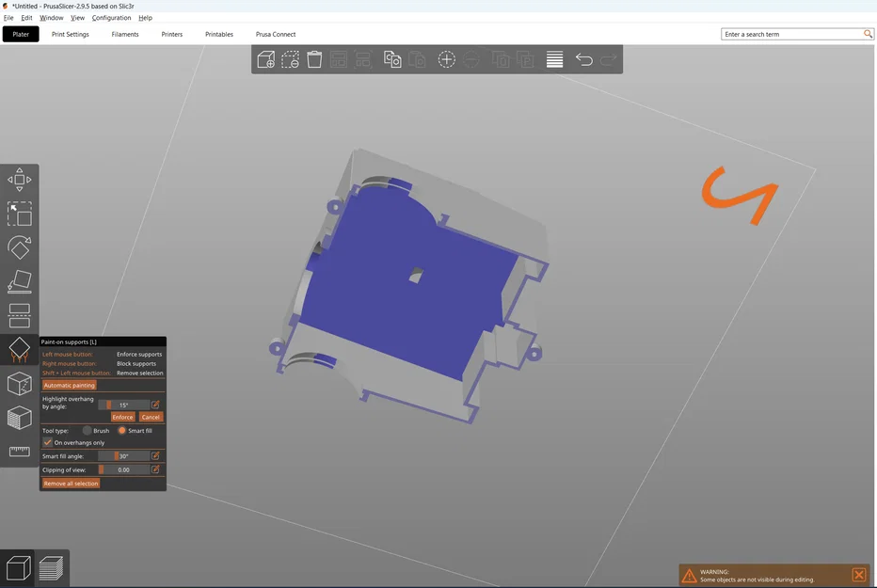877x588 pixels.
Task: Click the Cancel button in Paint-on supports
Action: [151, 417]
